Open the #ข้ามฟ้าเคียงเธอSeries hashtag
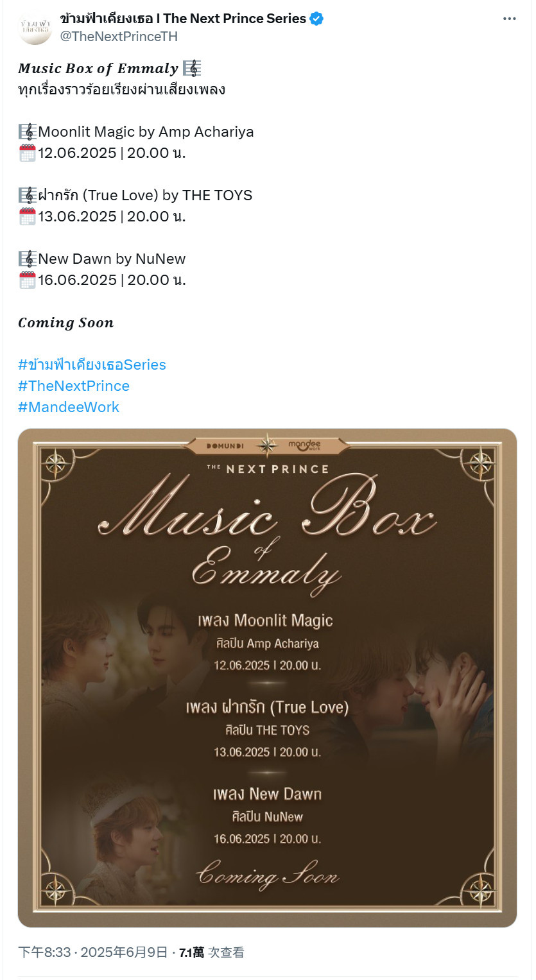The image size is (536, 980). (x=92, y=365)
